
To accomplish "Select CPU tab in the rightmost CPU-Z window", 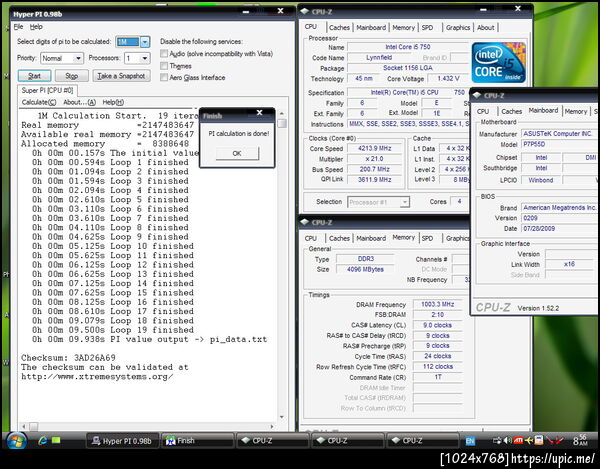I will [483, 111].
